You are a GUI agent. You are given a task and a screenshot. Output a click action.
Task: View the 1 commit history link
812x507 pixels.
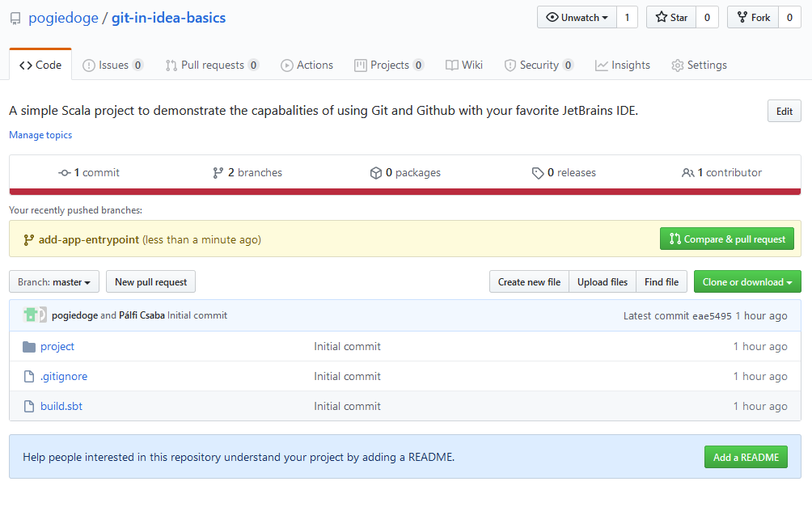89,172
